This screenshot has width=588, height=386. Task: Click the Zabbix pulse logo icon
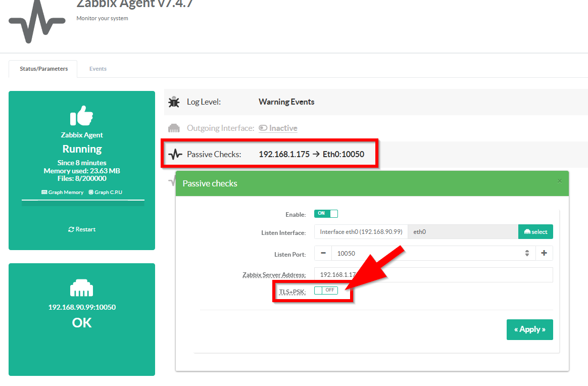tap(37, 22)
